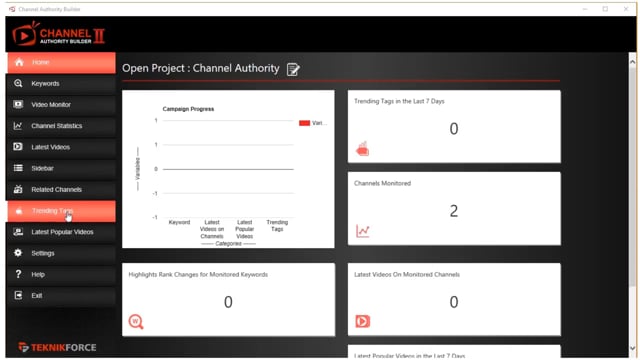
Task: Click 'Latest Videos On Monitored Channels' heading
Action: coord(407,274)
